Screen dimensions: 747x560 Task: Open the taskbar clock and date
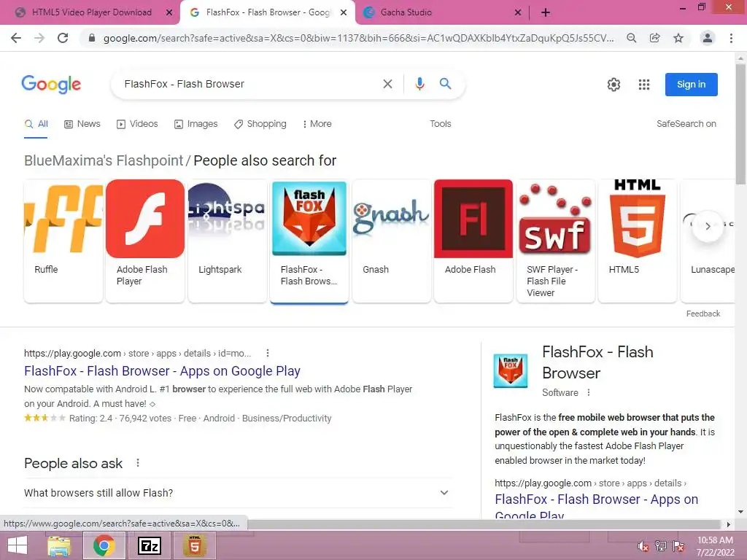pyautogui.click(x=715, y=546)
